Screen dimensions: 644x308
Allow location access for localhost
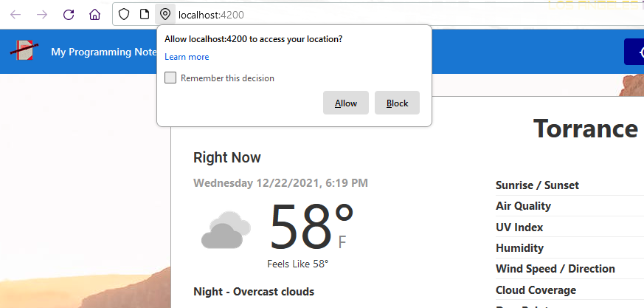[346, 103]
